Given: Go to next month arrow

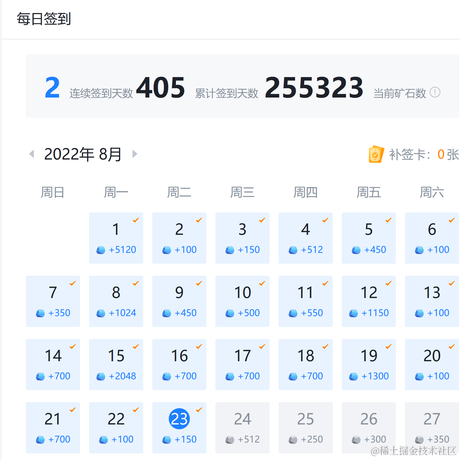Looking at the screenshot, I should pyautogui.click(x=134, y=154).
